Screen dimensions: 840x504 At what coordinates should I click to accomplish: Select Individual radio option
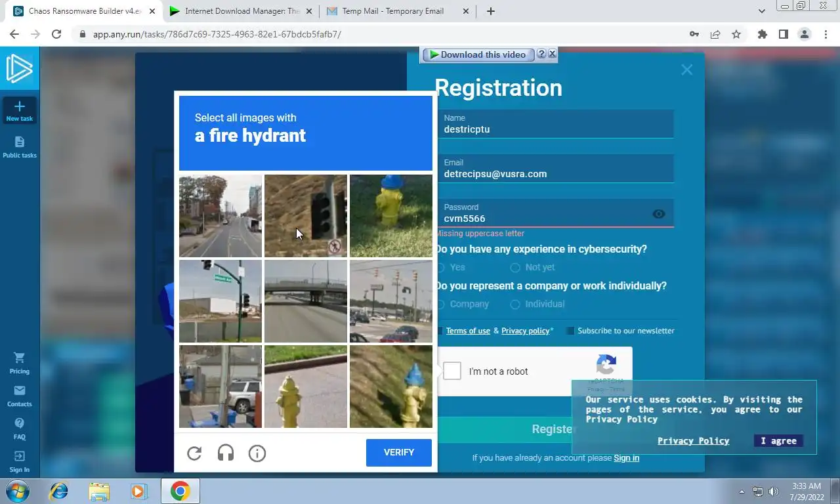(x=515, y=304)
